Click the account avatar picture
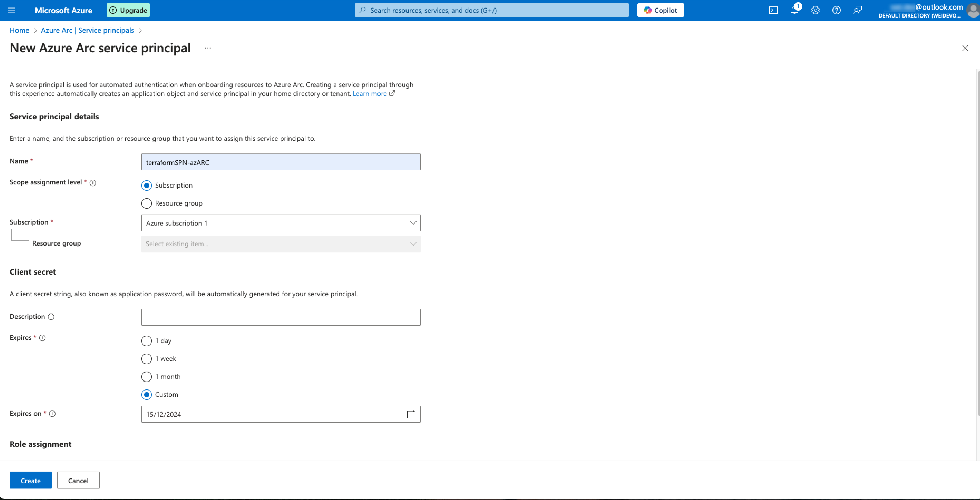980x500 pixels. 973,10
